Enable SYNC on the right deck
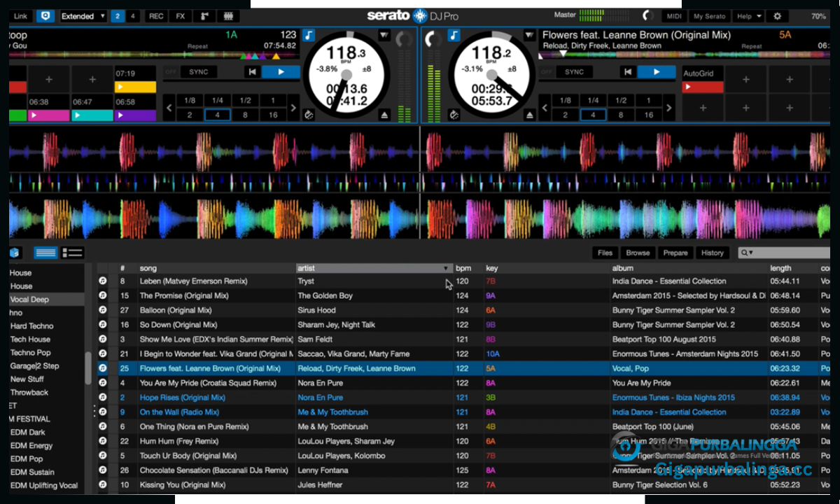 click(x=574, y=71)
